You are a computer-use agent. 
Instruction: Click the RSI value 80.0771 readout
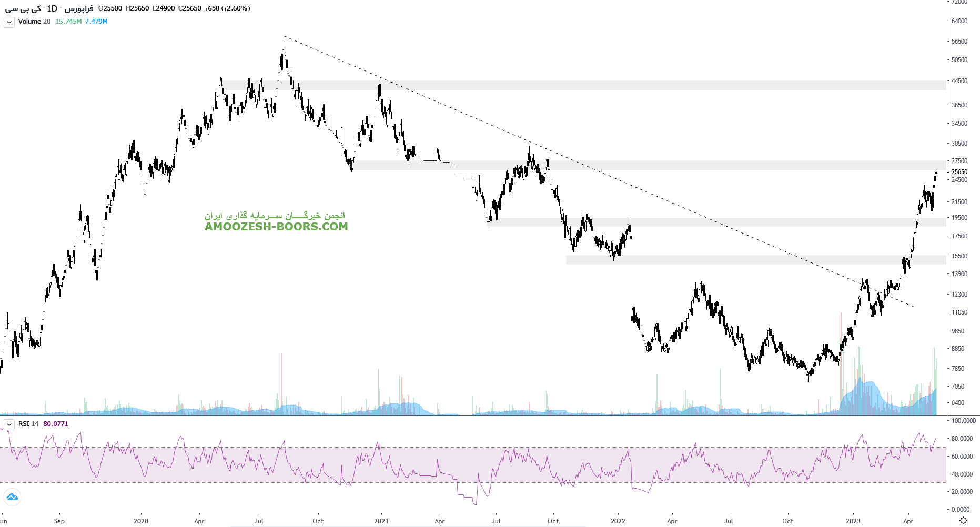(56, 424)
